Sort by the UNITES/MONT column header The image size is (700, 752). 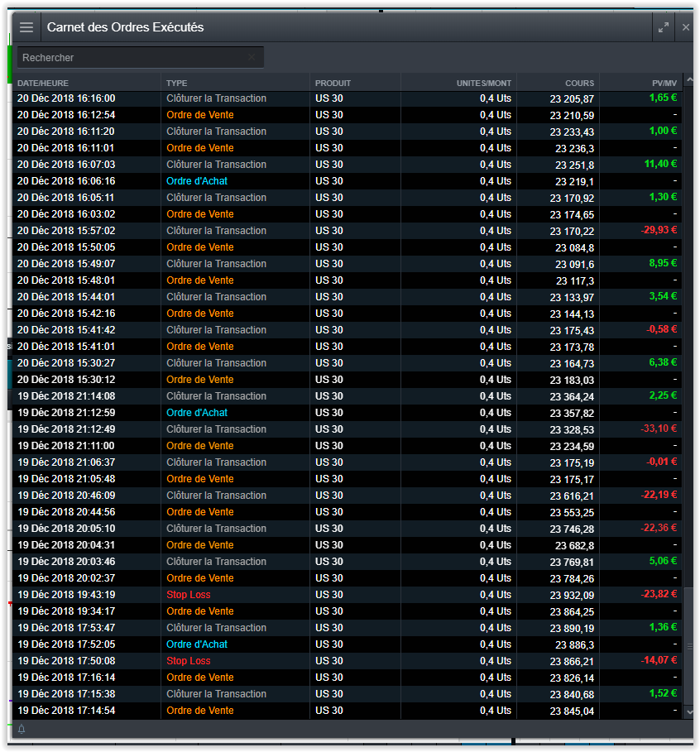483,83
